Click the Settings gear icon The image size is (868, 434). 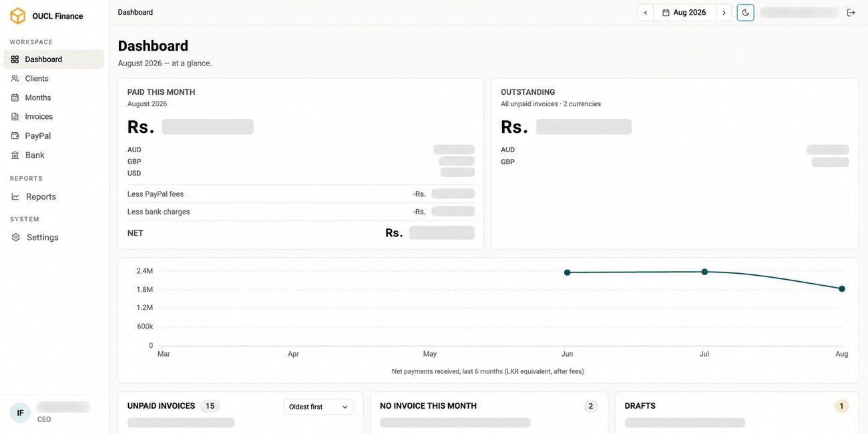click(15, 238)
